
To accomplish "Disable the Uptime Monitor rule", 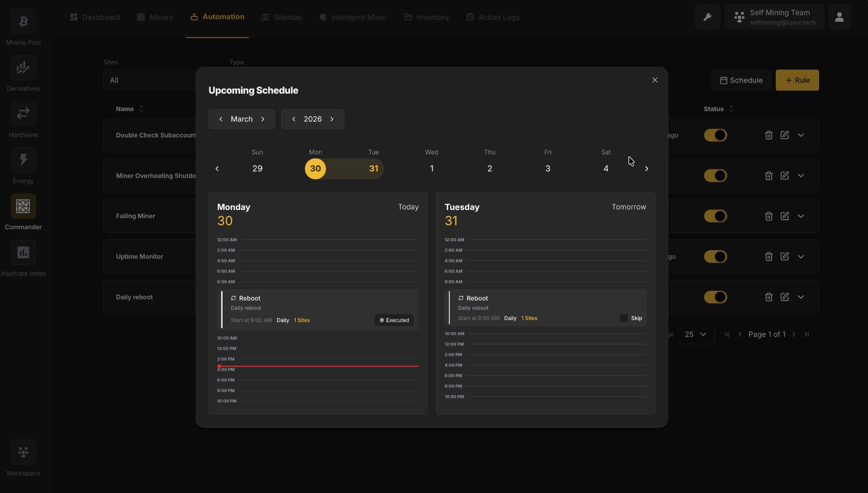I will pyautogui.click(x=716, y=256).
